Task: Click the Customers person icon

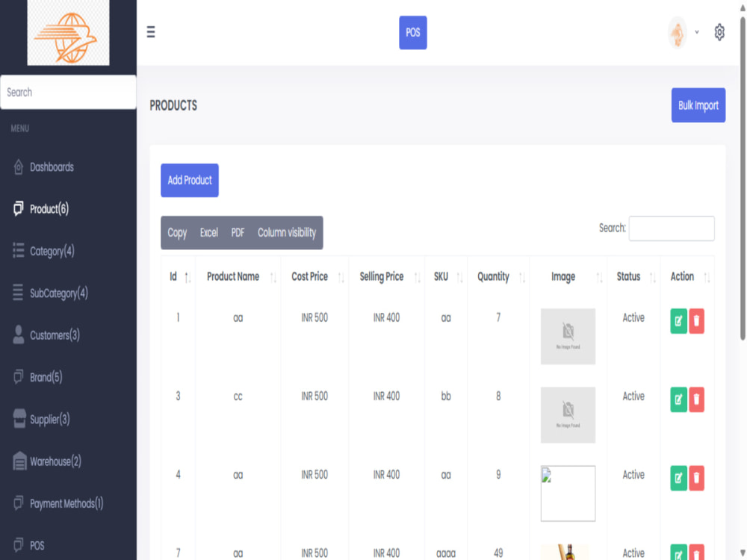Action: [x=19, y=335]
